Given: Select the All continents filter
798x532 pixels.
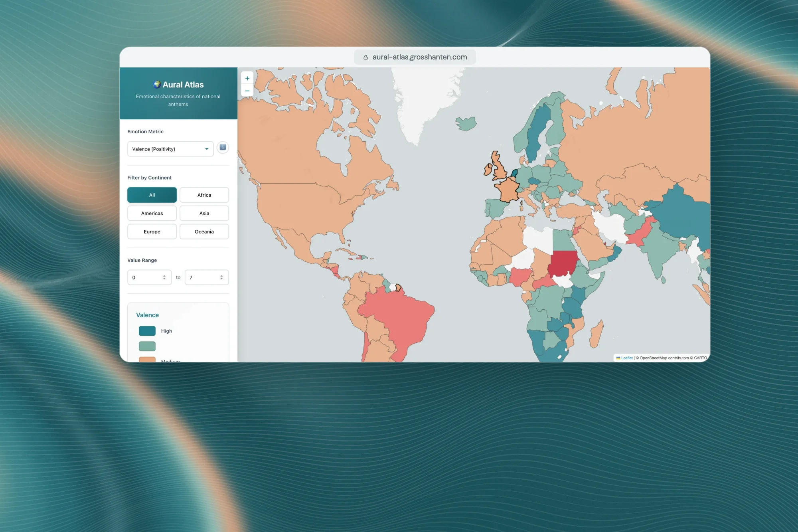Looking at the screenshot, I should 152,195.
